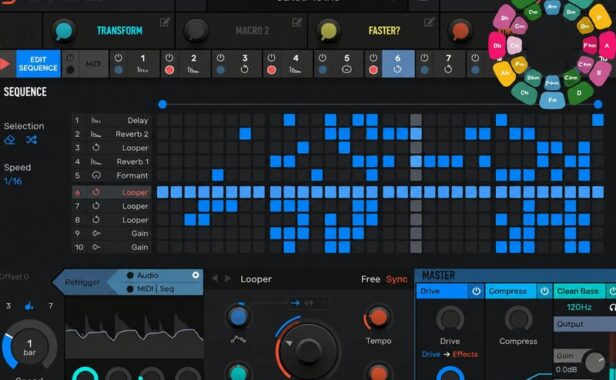Click the sequence range start handle
The image size is (616, 380).
[x=162, y=104]
